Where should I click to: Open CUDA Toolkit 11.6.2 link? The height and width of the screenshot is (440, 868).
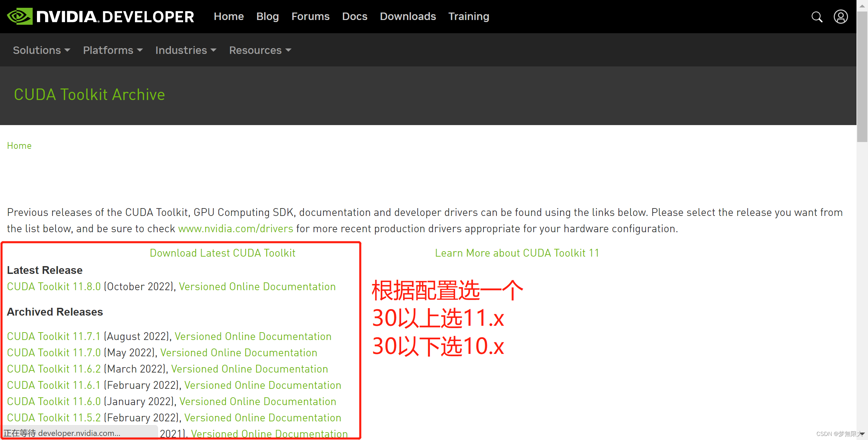point(54,369)
